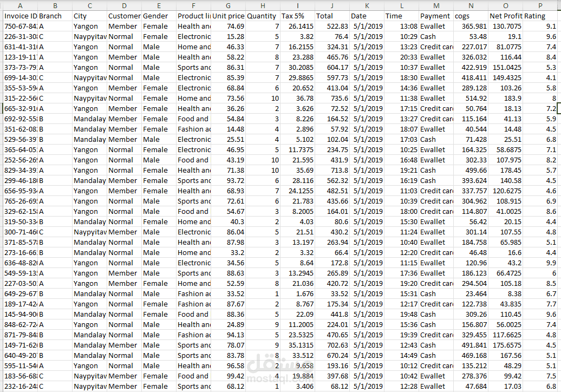The height and width of the screenshot is (392, 561).
Task: Select time cell 20:33
Action: coord(401,57)
